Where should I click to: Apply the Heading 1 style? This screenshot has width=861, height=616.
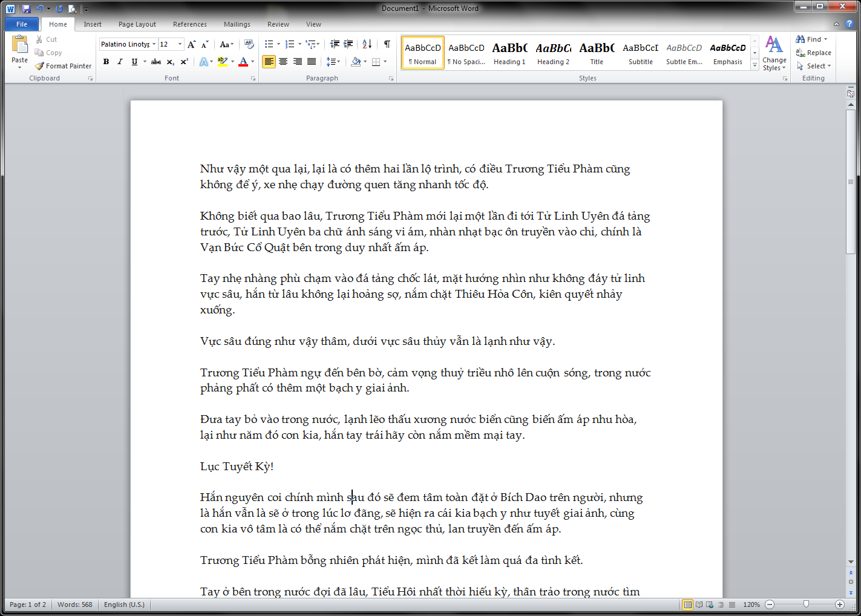click(509, 53)
